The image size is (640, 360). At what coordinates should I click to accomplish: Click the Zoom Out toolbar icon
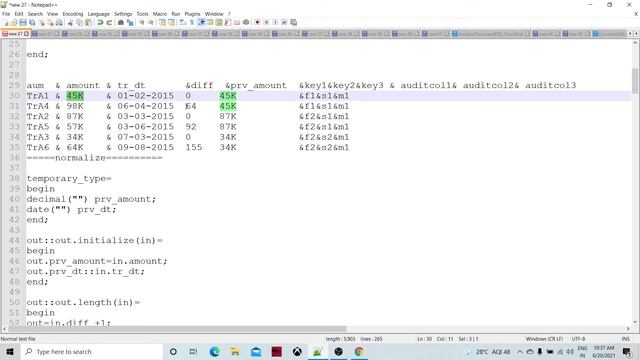point(150,22)
